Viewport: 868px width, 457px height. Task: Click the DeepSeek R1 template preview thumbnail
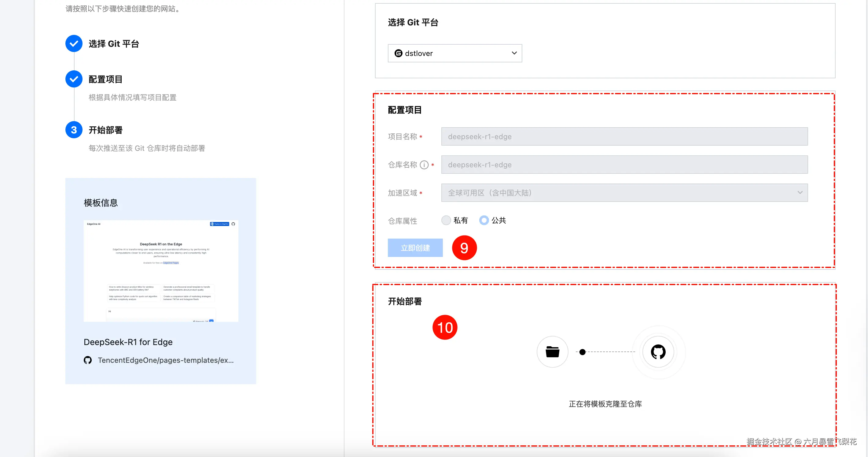pyautogui.click(x=161, y=271)
